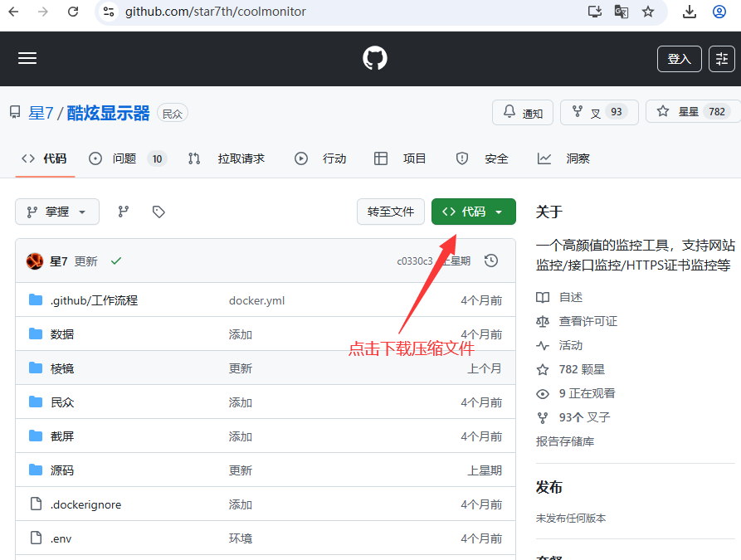Image resolution: width=741 pixels, height=560 pixels.
Task: Select the 代码 tab
Action: pos(45,158)
